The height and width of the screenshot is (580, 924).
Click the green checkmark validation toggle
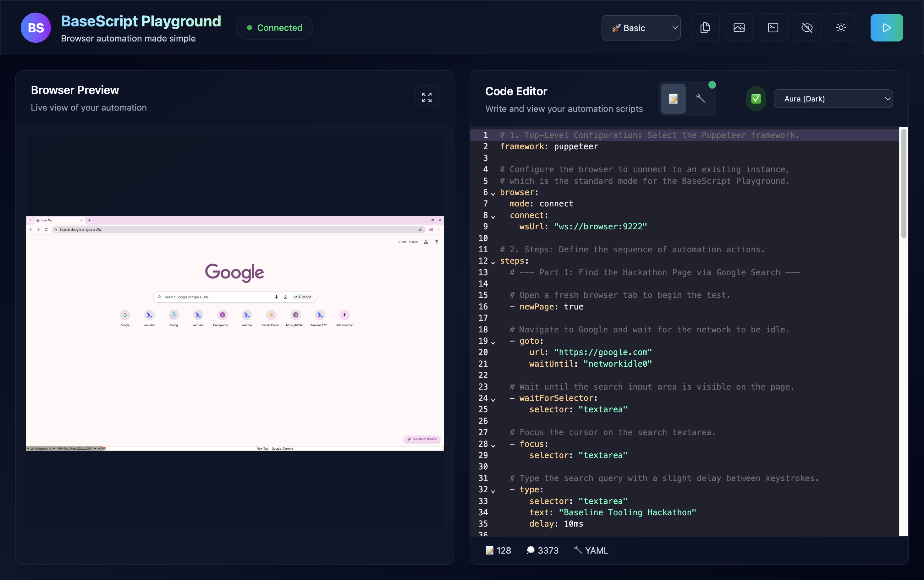756,99
